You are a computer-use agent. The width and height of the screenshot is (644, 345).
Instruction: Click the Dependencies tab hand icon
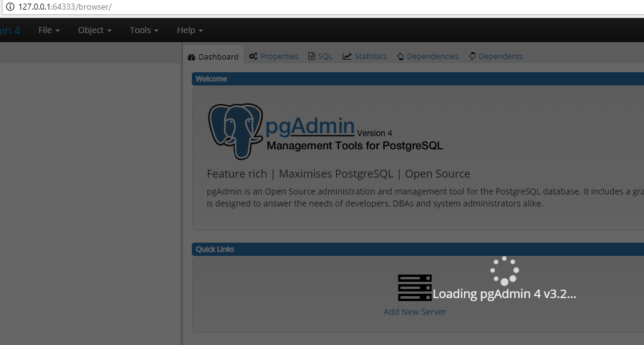tap(400, 57)
